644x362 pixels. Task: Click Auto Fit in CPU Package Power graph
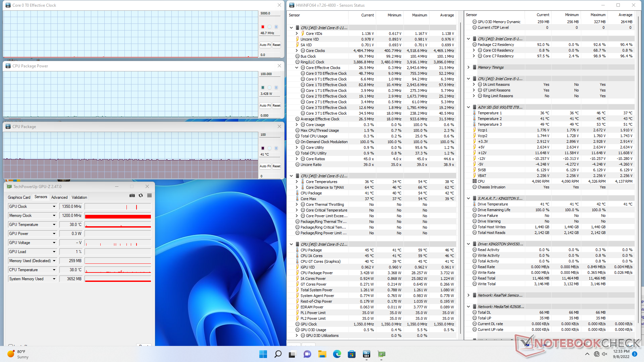point(265,106)
